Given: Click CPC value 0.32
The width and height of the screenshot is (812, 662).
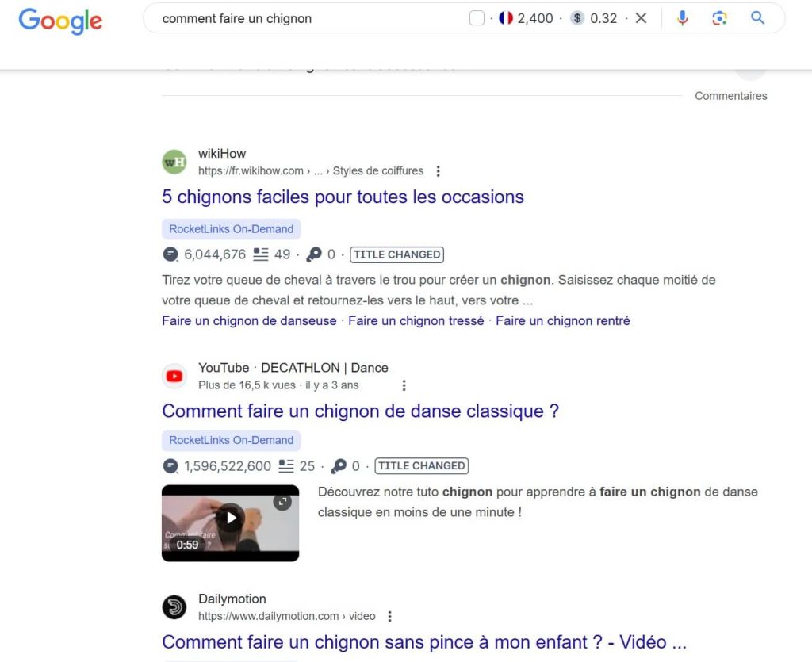Looking at the screenshot, I should click(603, 19).
